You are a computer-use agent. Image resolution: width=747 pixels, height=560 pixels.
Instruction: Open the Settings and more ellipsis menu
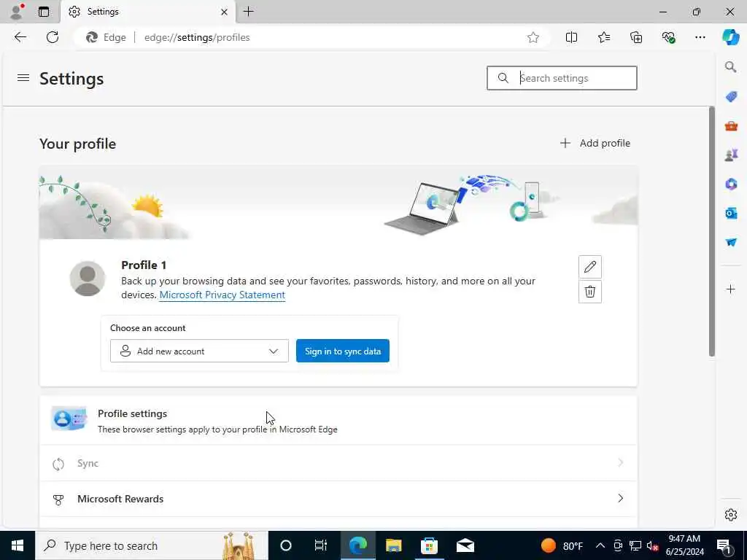tap(700, 37)
